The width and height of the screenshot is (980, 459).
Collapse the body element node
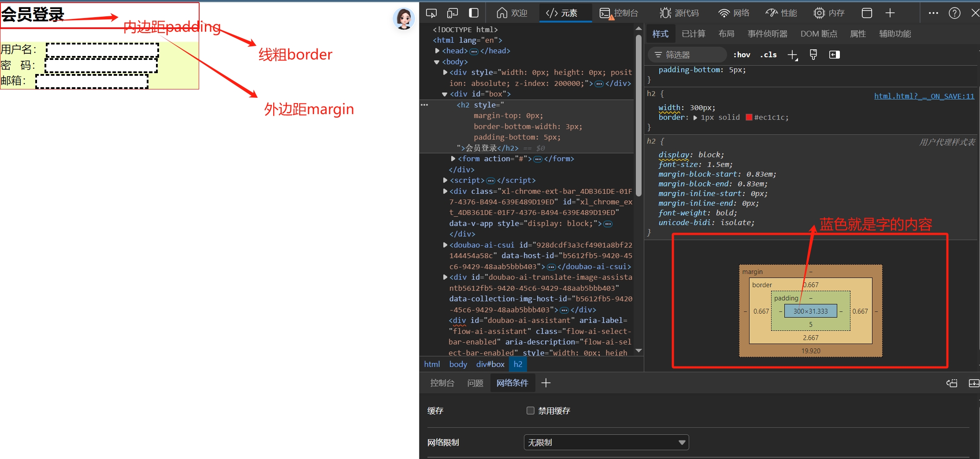pyautogui.click(x=437, y=62)
